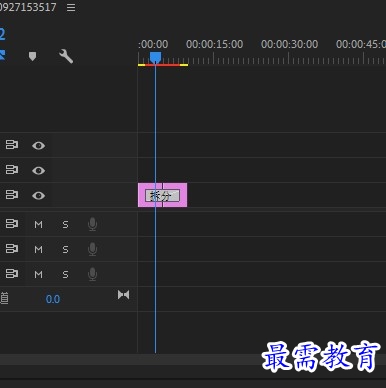Viewport: 386px width, 388px height.
Task: Solo the third audio track with S
Action: tap(65, 274)
